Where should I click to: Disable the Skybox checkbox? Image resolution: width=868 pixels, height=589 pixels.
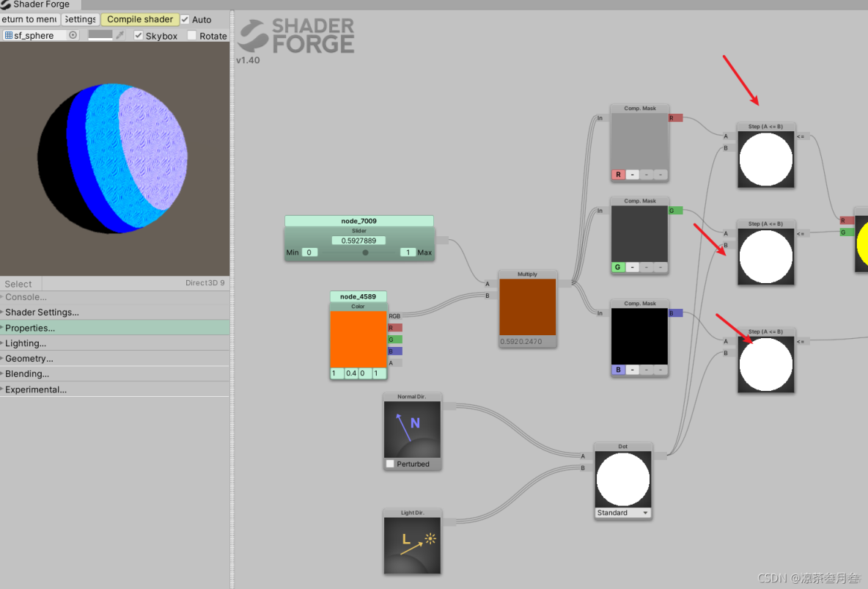point(139,35)
